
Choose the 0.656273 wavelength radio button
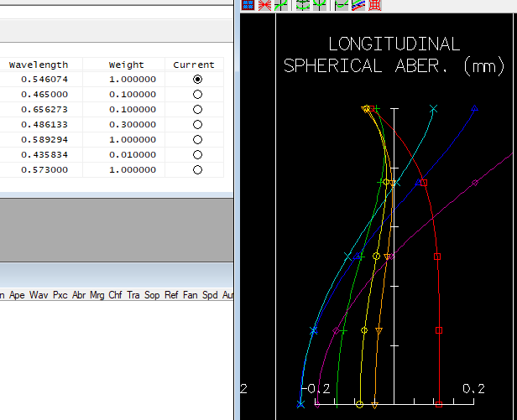click(197, 109)
